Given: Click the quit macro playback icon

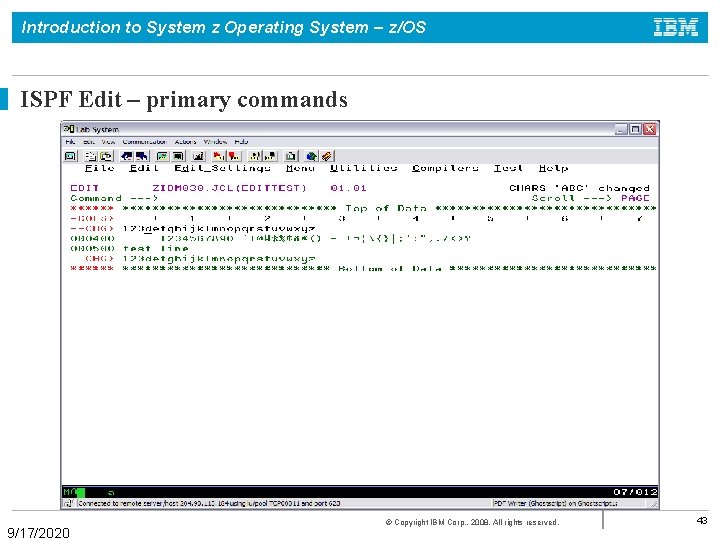Looking at the screenshot, I should pos(270,156).
